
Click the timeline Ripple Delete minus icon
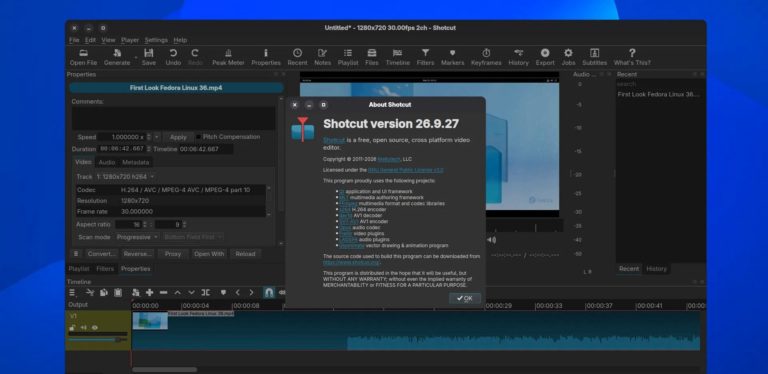click(164, 292)
